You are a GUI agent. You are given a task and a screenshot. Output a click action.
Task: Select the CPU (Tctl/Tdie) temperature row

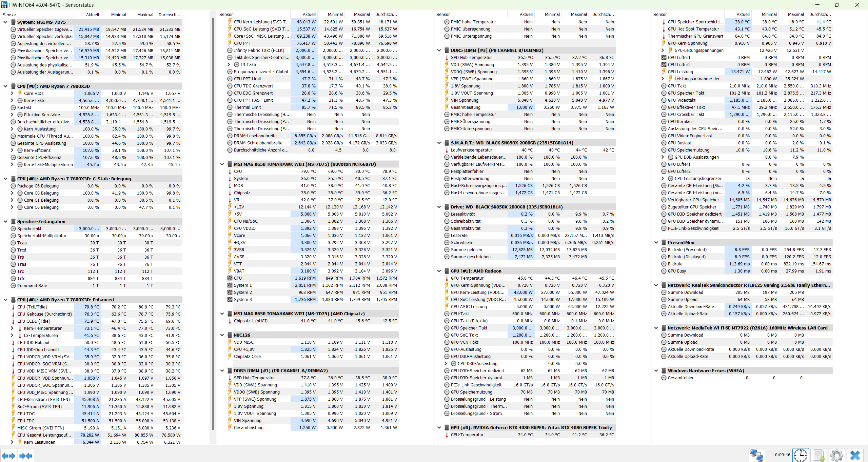point(32,307)
